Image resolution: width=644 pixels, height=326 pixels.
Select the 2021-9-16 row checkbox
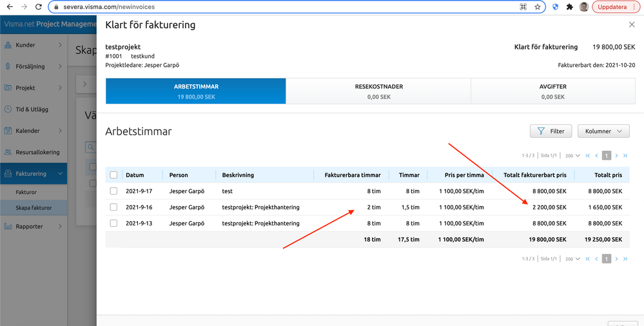pyautogui.click(x=113, y=207)
